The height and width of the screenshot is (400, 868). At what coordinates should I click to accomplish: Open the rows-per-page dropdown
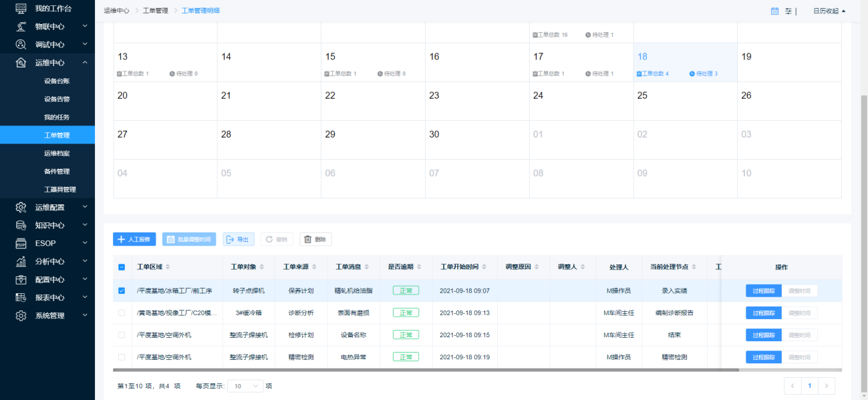coord(245,386)
